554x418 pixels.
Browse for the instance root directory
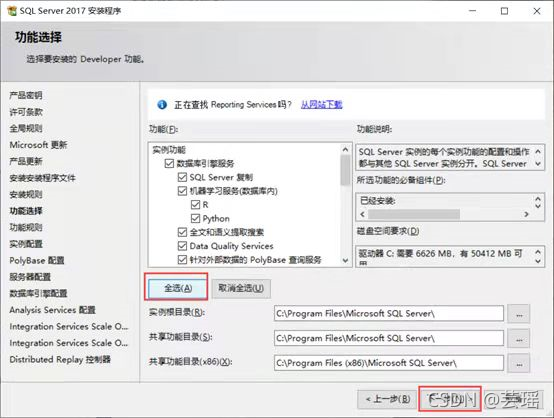[519, 314]
